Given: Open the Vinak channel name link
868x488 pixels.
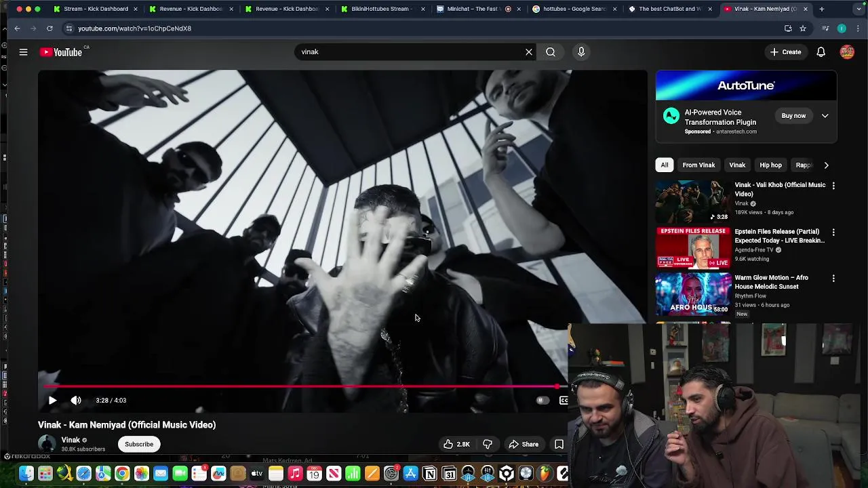Looking at the screenshot, I should [x=71, y=440].
